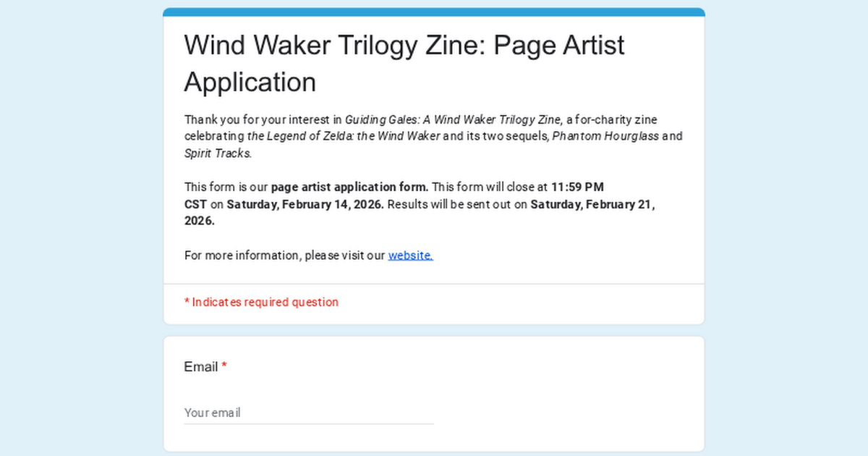Click the bold "page artist application form." text
The height and width of the screenshot is (456, 868).
(x=349, y=187)
